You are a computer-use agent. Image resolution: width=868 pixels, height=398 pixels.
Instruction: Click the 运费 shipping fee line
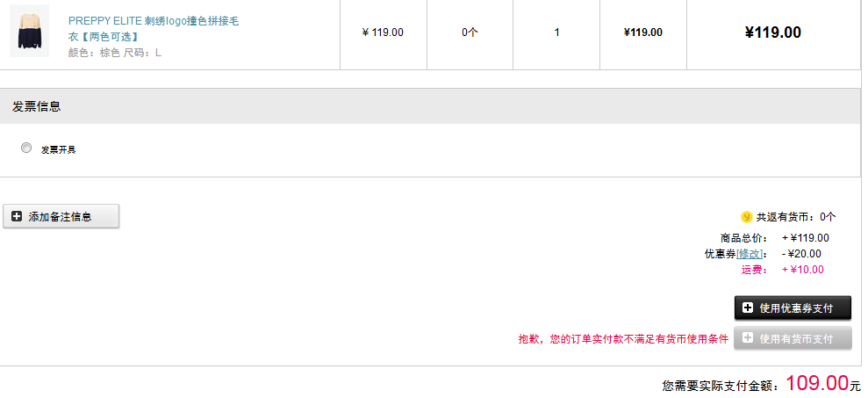point(782,270)
